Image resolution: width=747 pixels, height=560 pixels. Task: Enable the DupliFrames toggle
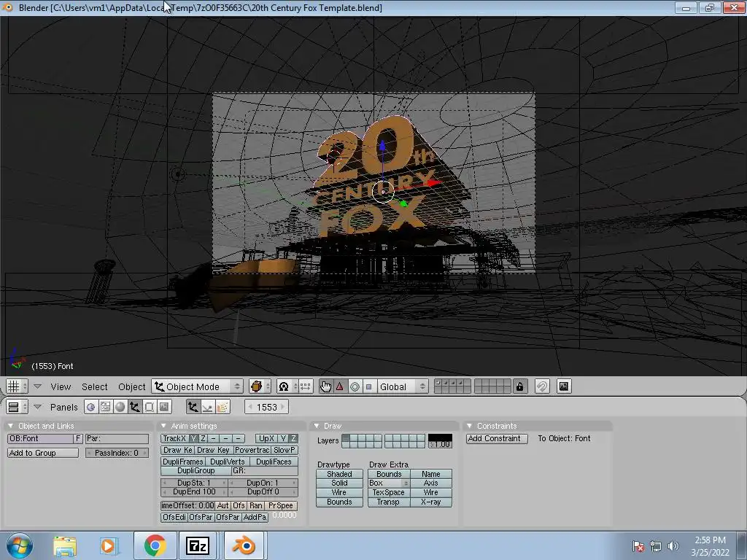pos(183,462)
